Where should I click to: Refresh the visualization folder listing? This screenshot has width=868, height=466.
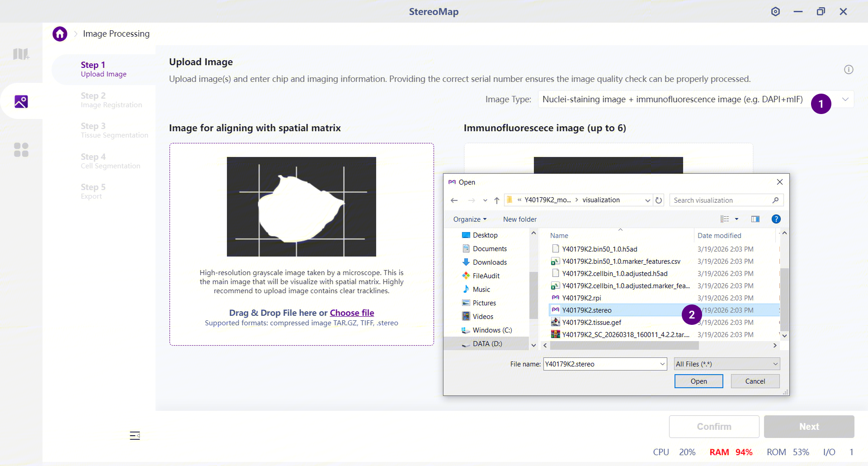[x=659, y=200]
